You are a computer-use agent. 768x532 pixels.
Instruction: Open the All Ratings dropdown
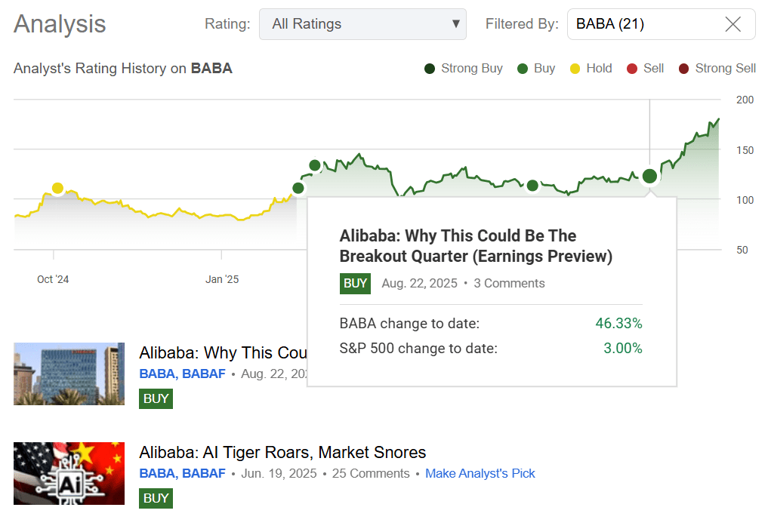click(362, 24)
